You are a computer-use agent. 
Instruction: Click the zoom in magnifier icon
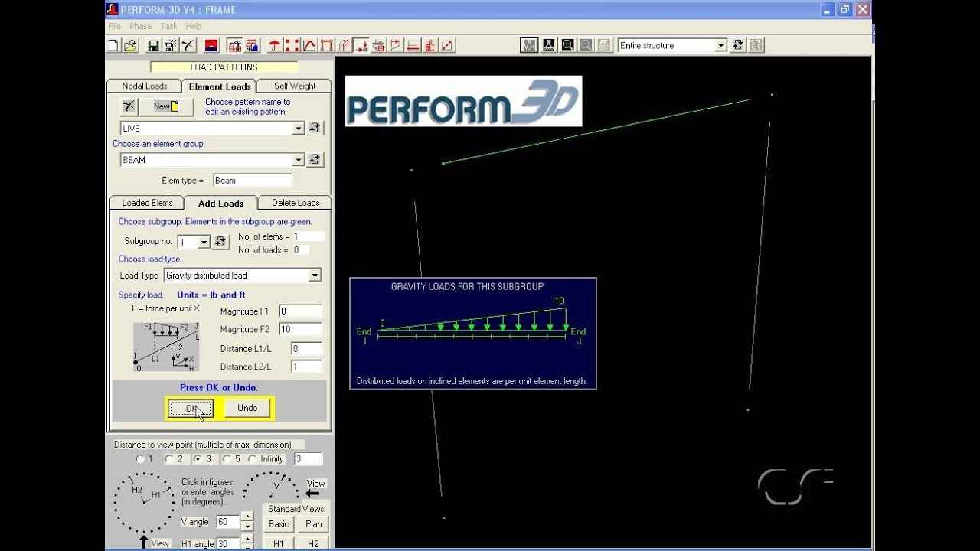[567, 45]
